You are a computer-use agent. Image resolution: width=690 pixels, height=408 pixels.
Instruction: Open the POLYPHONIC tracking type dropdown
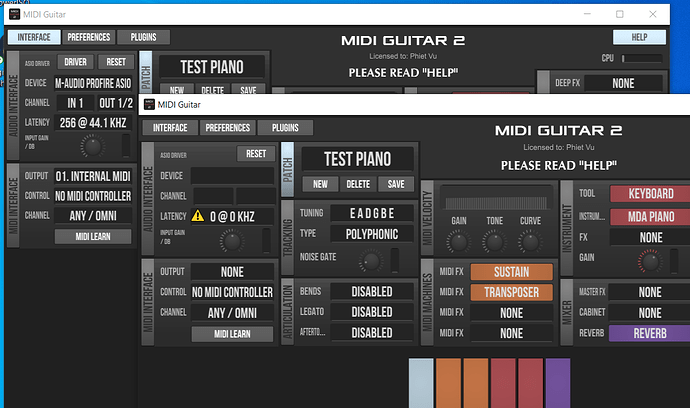(x=372, y=234)
